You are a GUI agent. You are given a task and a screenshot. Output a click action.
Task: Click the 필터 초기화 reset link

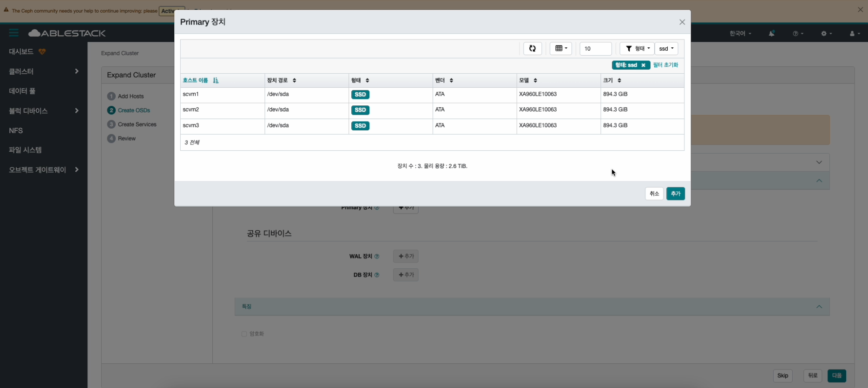pyautogui.click(x=665, y=65)
